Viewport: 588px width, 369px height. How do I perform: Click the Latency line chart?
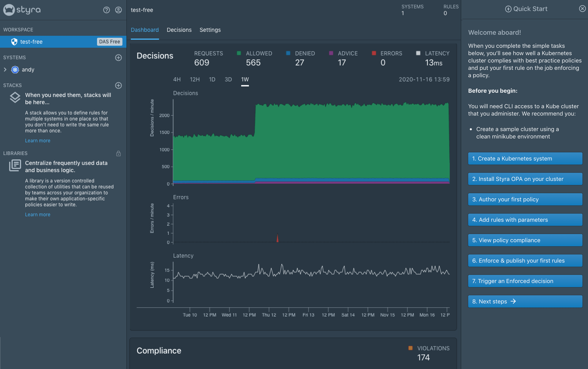311,271
